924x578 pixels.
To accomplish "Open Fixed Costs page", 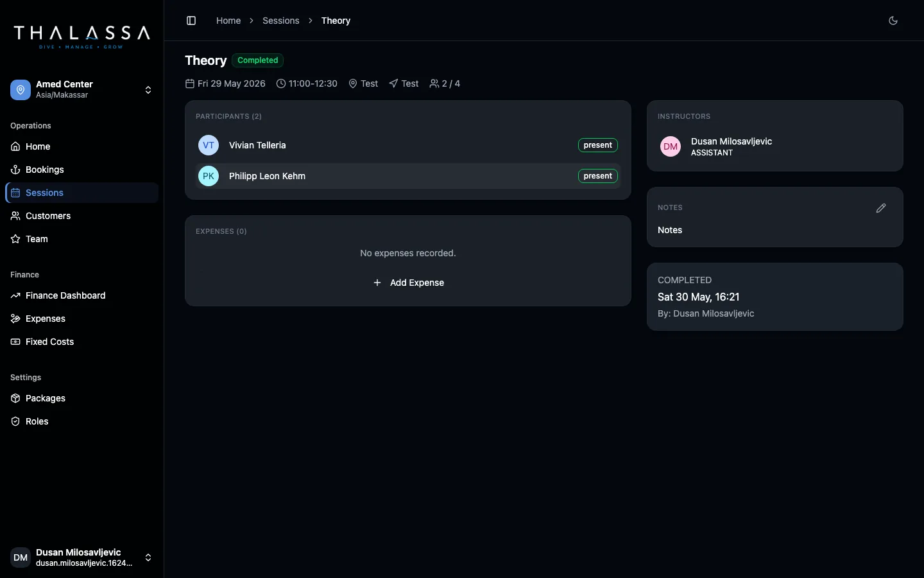I will click(x=81, y=342).
